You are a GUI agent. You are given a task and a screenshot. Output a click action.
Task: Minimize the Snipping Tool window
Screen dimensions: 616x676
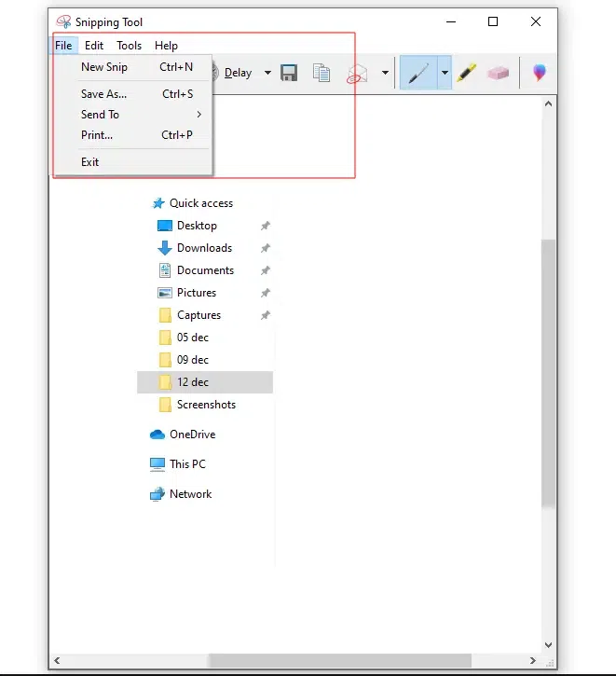tap(451, 21)
